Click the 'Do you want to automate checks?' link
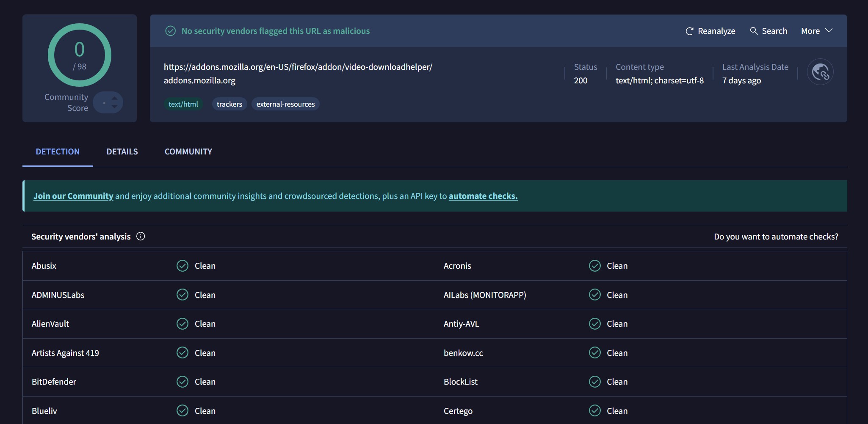The height and width of the screenshot is (424, 868). 776,237
